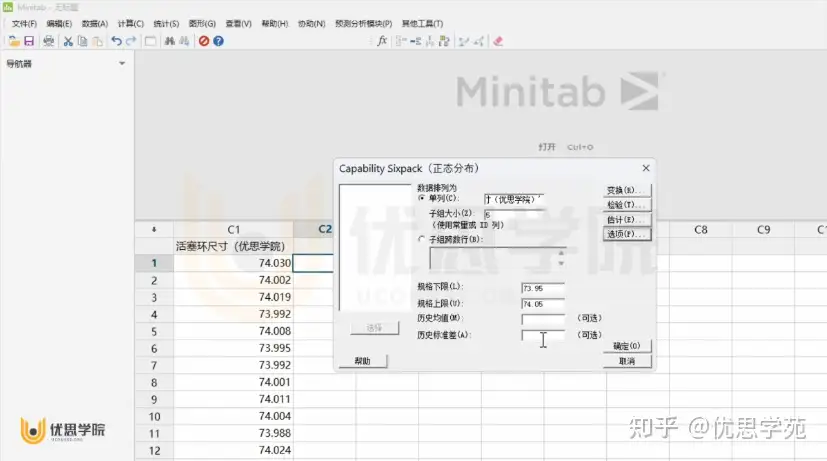Click the 打开 Ctrl+O shortcut text

pyautogui.click(x=566, y=147)
